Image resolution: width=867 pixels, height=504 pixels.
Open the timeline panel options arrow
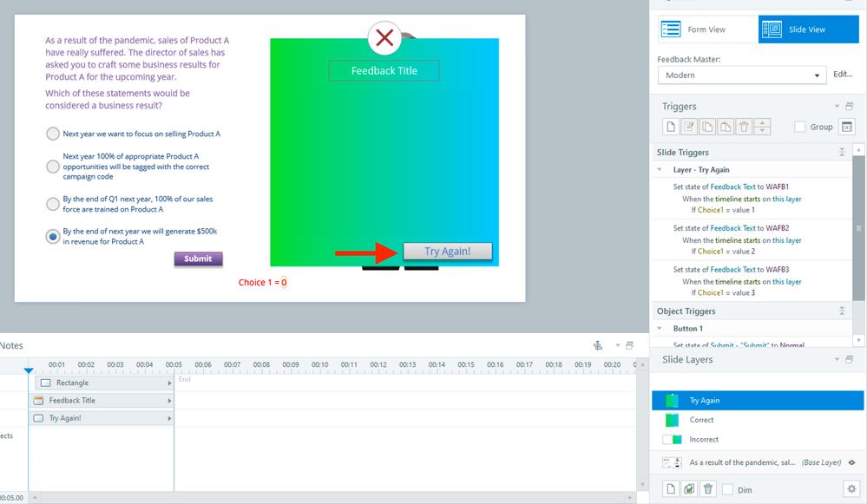point(618,345)
